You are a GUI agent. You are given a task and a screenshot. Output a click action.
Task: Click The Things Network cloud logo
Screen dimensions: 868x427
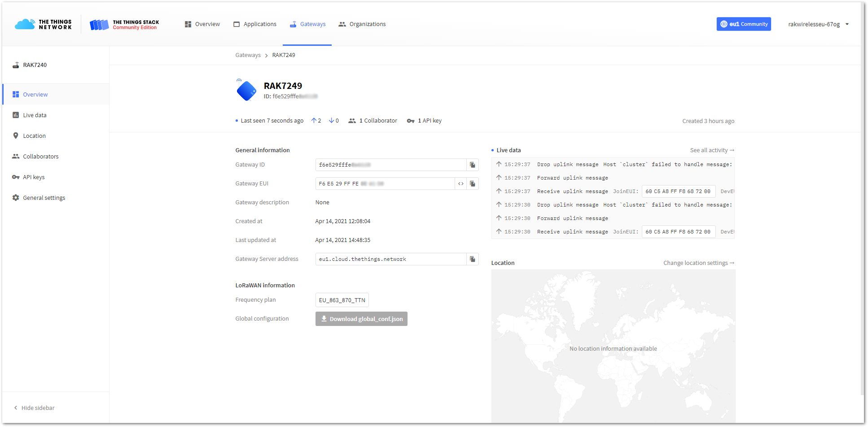[x=43, y=24]
